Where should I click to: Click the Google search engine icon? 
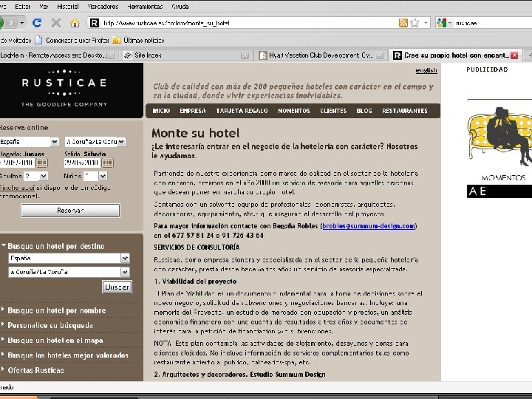coord(441,23)
